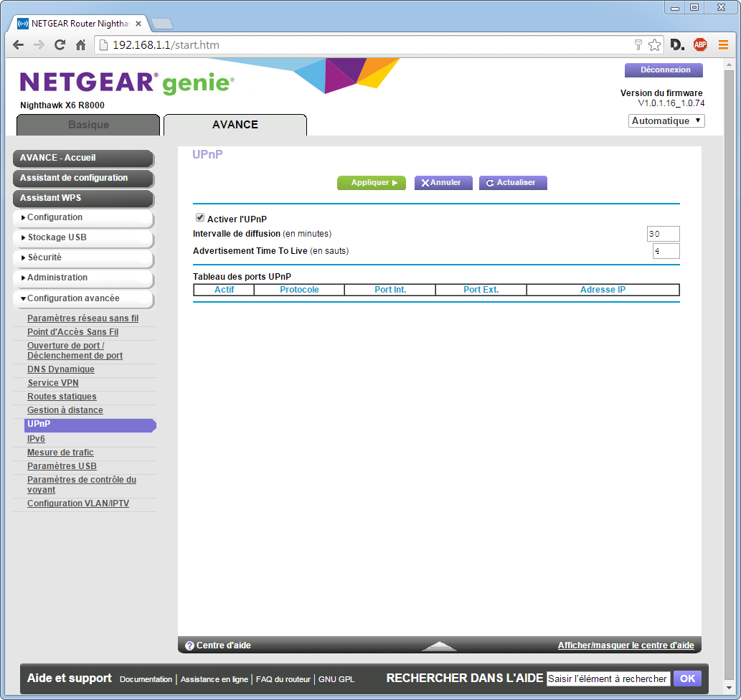Bookmark this page with the star icon
Screen dimensions: 741x700
click(x=654, y=45)
